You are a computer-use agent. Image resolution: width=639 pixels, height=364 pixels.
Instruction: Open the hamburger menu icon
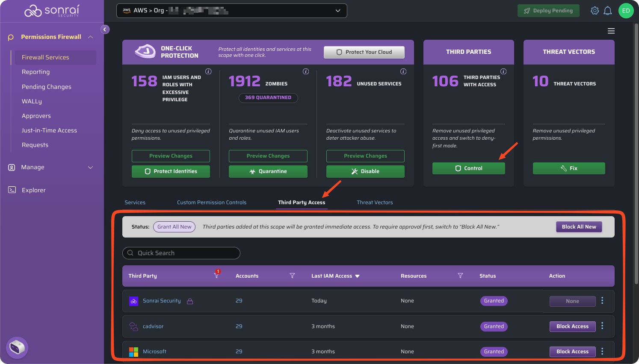[611, 31]
